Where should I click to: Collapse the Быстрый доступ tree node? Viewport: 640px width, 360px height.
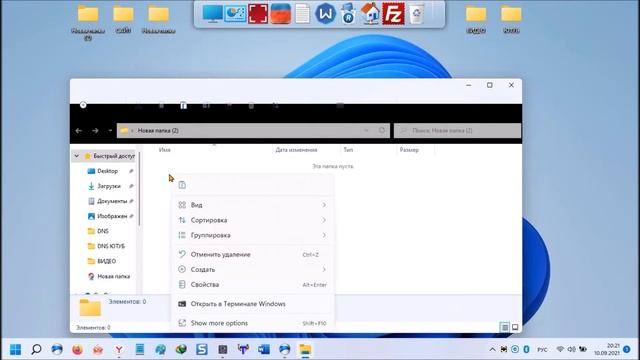pyautogui.click(x=76, y=156)
